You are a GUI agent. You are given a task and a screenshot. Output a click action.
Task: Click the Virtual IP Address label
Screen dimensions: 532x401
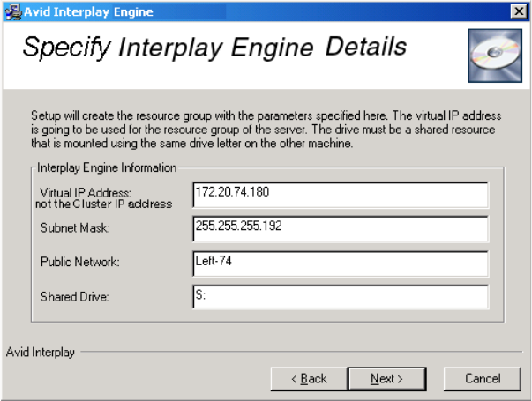tap(86, 193)
